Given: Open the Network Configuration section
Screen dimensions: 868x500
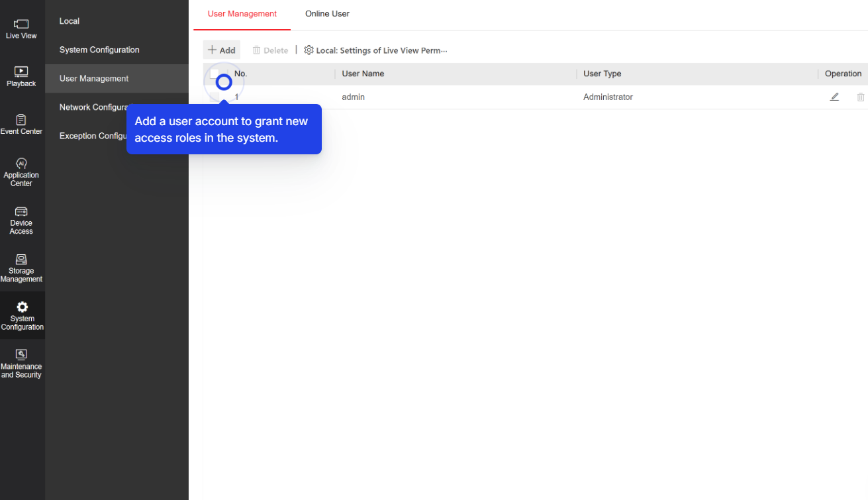Looking at the screenshot, I should (x=99, y=107).
